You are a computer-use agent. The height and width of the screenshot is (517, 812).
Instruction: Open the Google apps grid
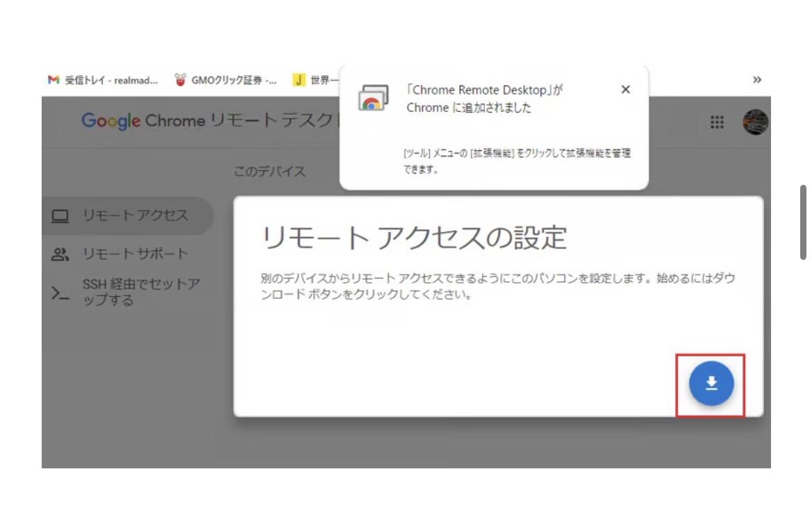coord(715,122)
